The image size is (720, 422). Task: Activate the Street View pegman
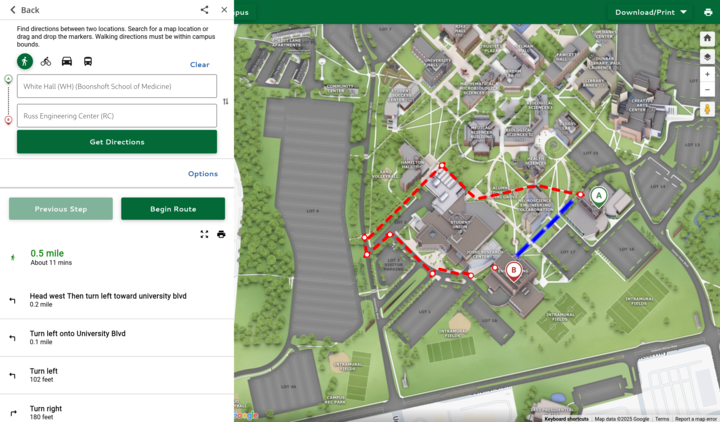pyautogui.click(x=707, y=109)
